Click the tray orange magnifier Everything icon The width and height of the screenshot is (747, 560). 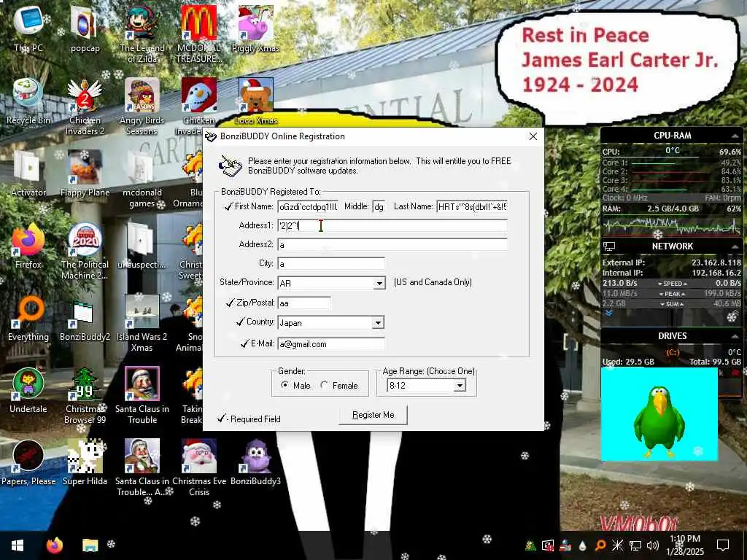600,545
